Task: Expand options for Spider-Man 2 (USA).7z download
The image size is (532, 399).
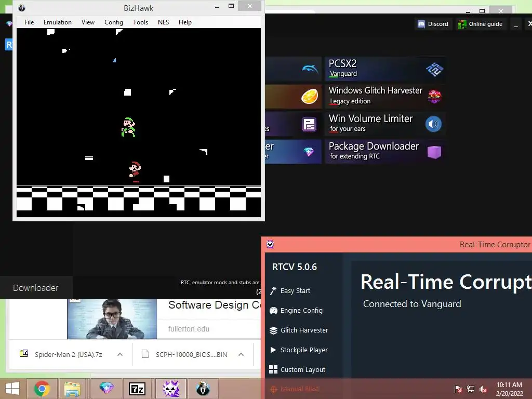Action: pyautogui.click(x=120, y=354)
